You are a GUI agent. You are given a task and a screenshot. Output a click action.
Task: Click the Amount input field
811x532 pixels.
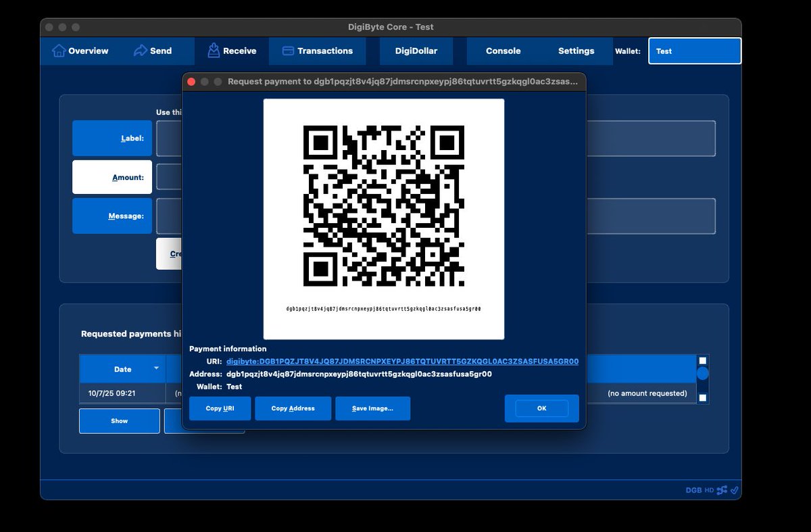point(169,177)
